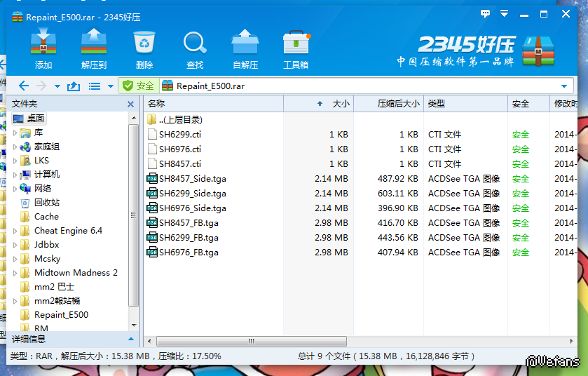Select the mm2 巴士 folder
This screenshot has width=588, height=376.
(47, 287)
